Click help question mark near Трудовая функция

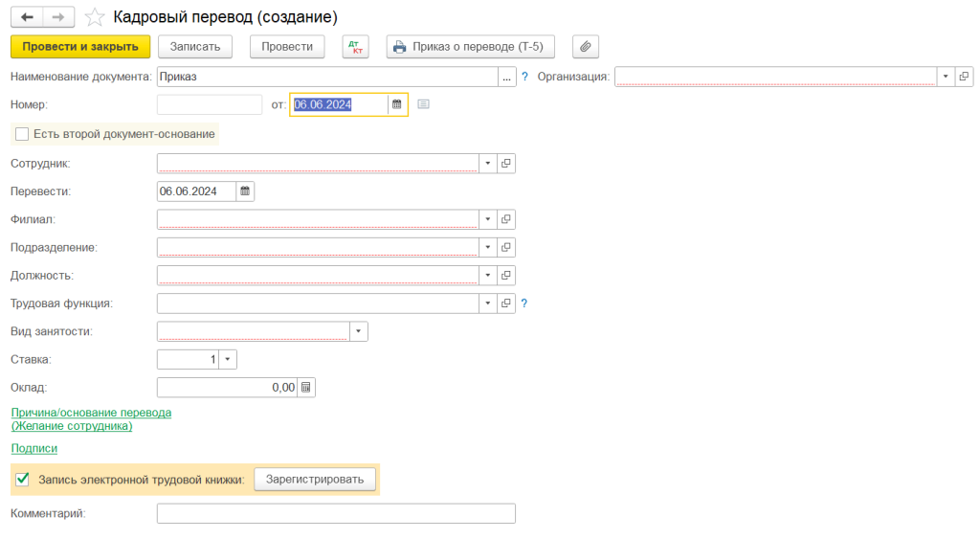coord(524,303)
